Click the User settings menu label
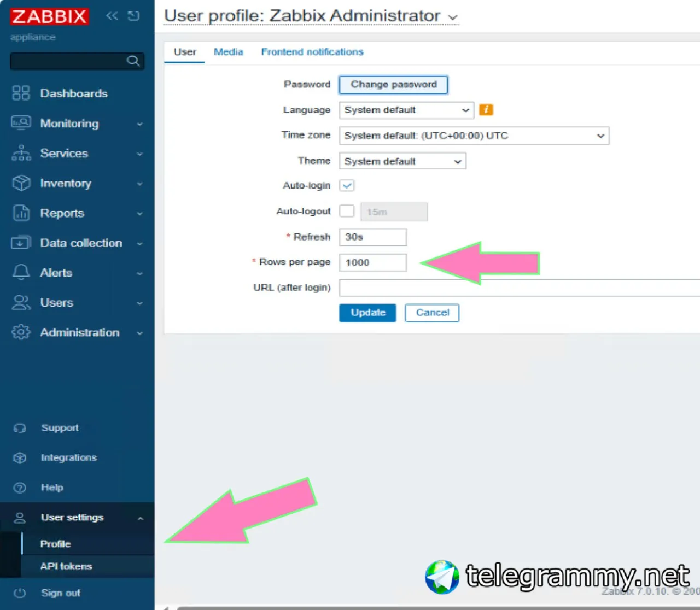700x610 pixels. click(x=72, y=518)
